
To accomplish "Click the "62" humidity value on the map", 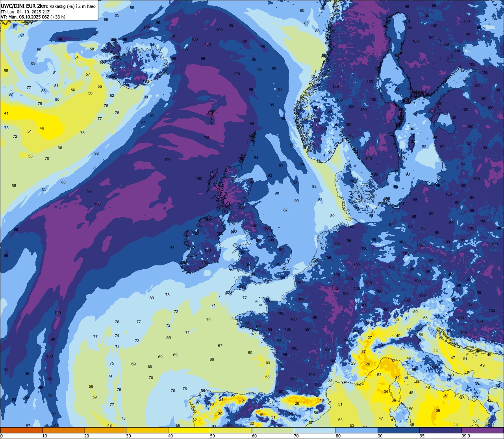I will (x=379, y=375).
